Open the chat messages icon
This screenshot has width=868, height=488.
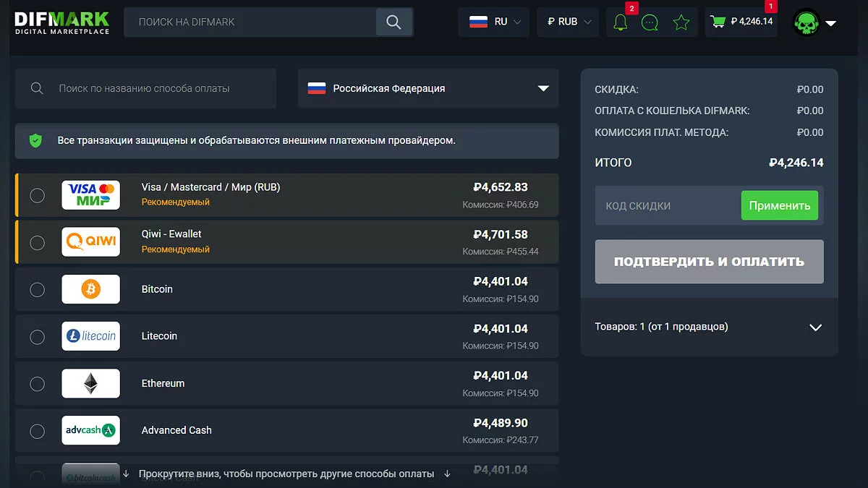[650, 22]
